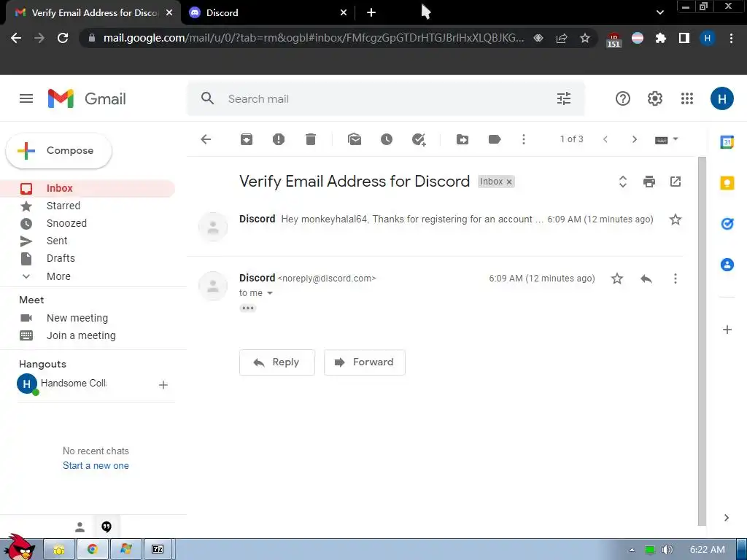Expand all messages in conversation
Viewport: 747px width, 560px height.
[623, 182]
